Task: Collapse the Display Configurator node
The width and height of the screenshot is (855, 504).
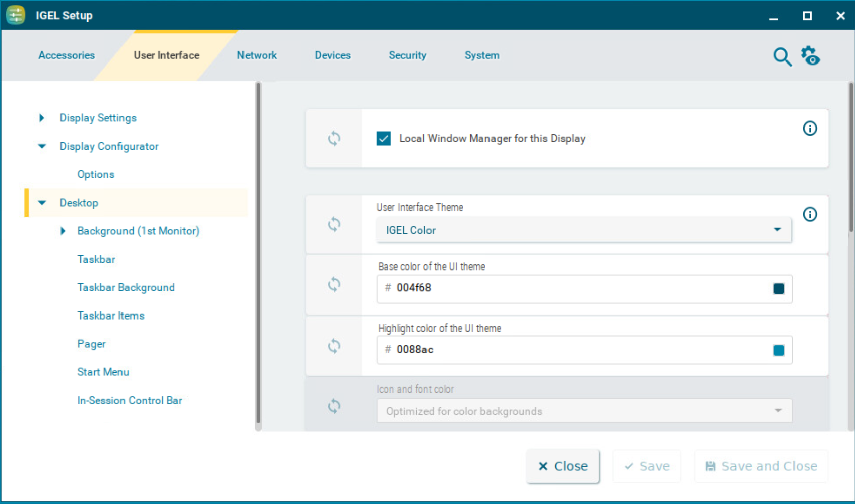Action: [42, 146]
